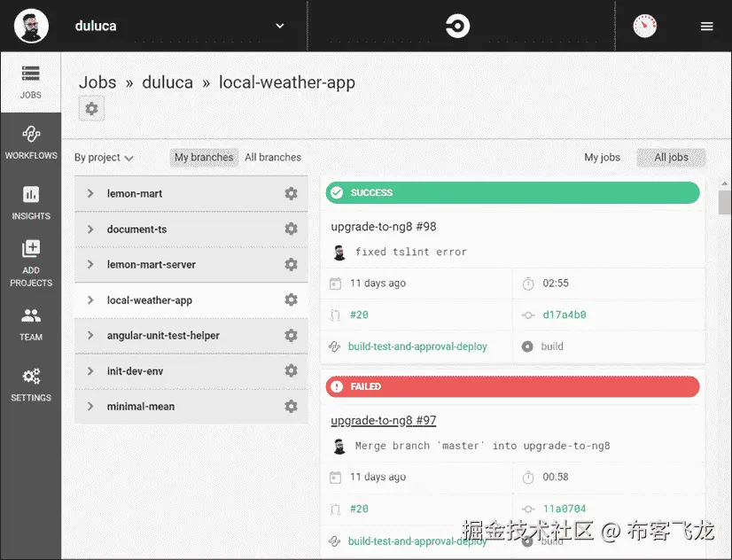Open job upgrade-to-ng8 #97
The height and width of the screenshot is (560, 732).
point(384,421)
